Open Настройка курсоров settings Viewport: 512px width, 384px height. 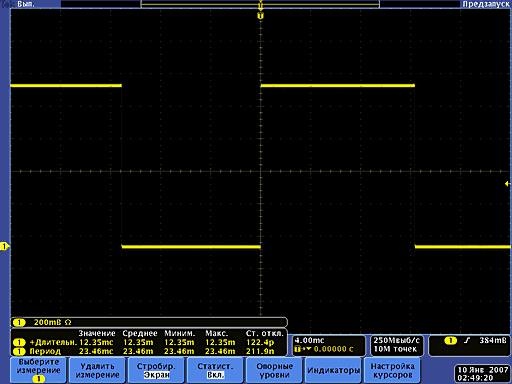(392, 370)
